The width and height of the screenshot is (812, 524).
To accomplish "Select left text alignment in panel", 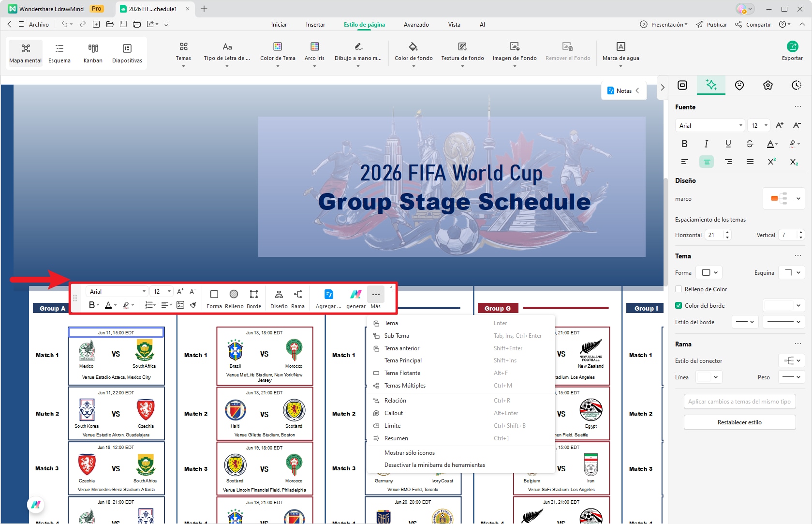I will 684,162.
